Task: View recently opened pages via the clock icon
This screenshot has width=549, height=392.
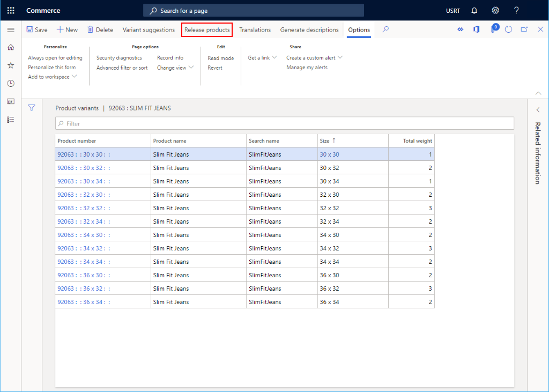Action: pyautogui.click(x=11, y=83)
